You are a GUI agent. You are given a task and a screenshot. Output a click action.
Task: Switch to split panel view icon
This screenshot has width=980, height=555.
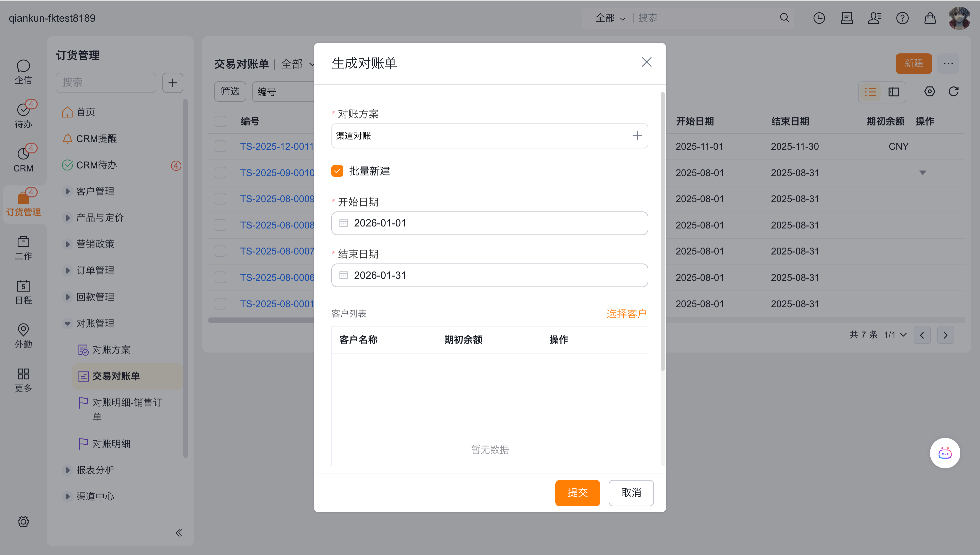click(x=894, y=92)
